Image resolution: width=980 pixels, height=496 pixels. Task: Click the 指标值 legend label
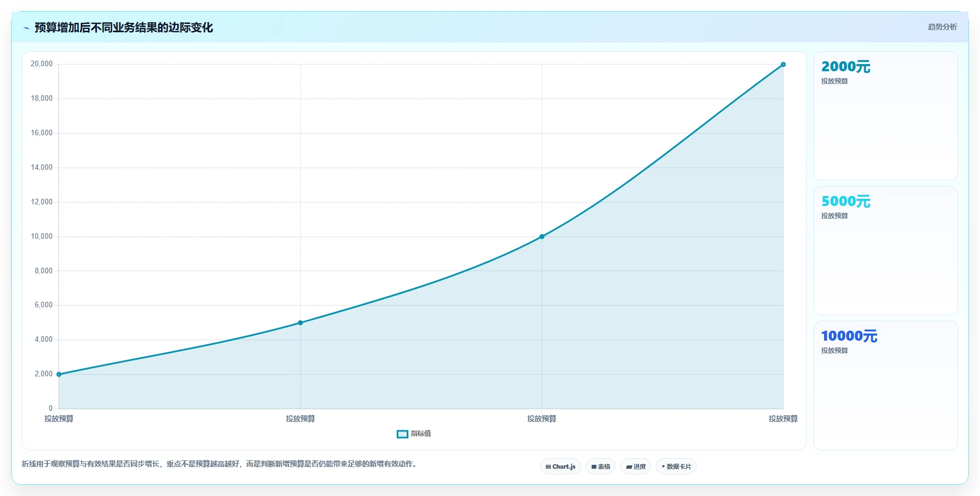pos(421,434)
